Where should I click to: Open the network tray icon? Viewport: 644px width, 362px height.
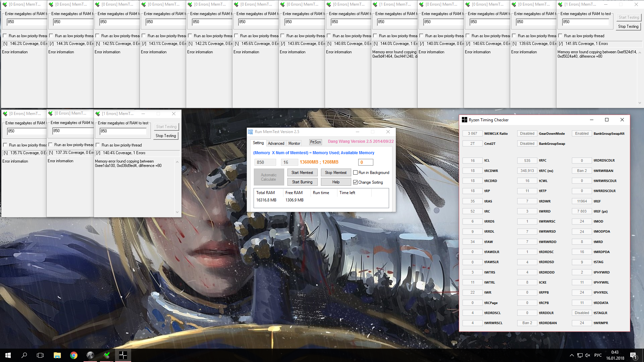(x=580, y=355)
